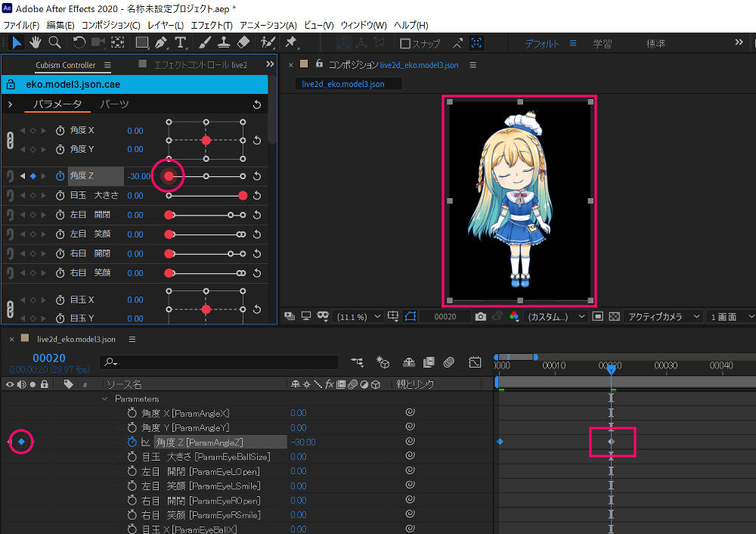This screenshot has width=756, height=534.
Task: Click the 目玉 大きさ slider handle
Action: [243, 195]
